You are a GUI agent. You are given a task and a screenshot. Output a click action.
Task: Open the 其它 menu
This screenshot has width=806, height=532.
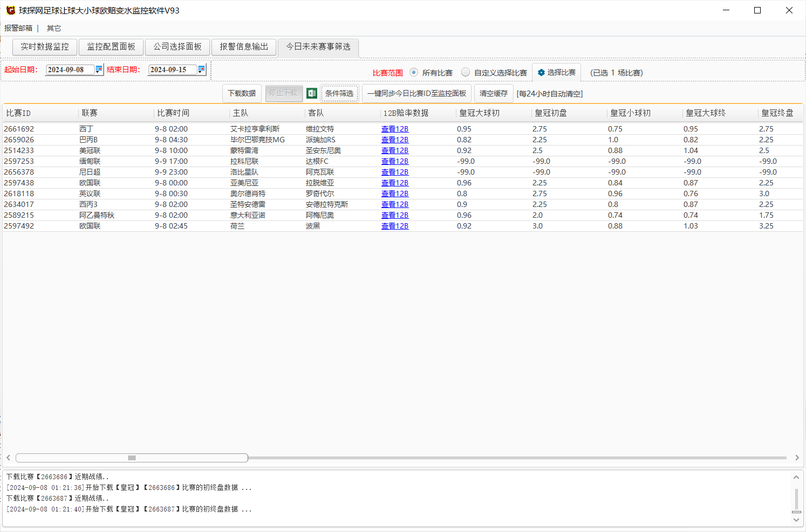54,28
